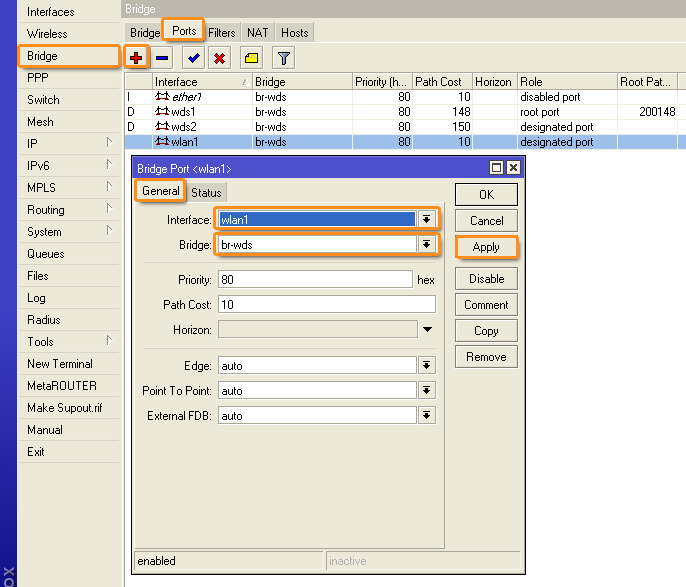Switch to the Status tab
The width and height of the screenshot is (686, 587).
206,192
